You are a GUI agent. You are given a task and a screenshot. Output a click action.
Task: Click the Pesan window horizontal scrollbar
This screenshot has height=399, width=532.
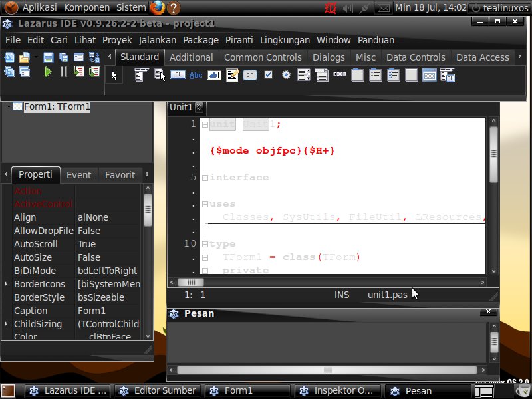327,370
